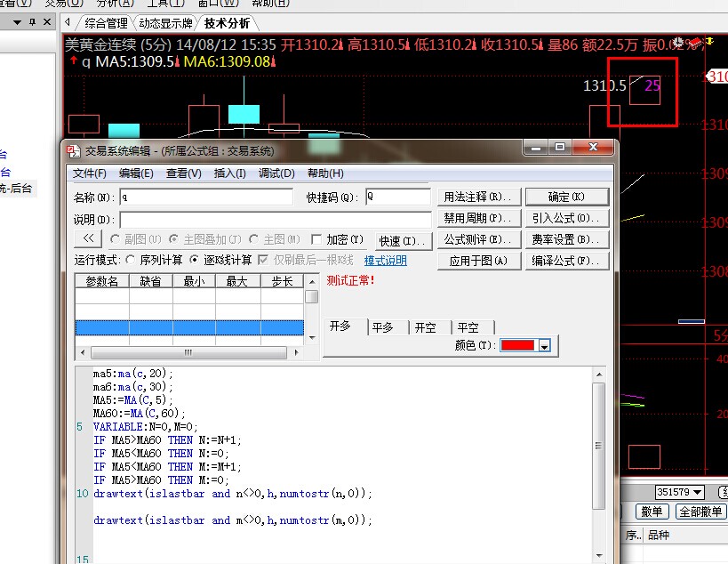Switch to the 开多 tab
Viewport: 728px width, 564px height.
340,326
